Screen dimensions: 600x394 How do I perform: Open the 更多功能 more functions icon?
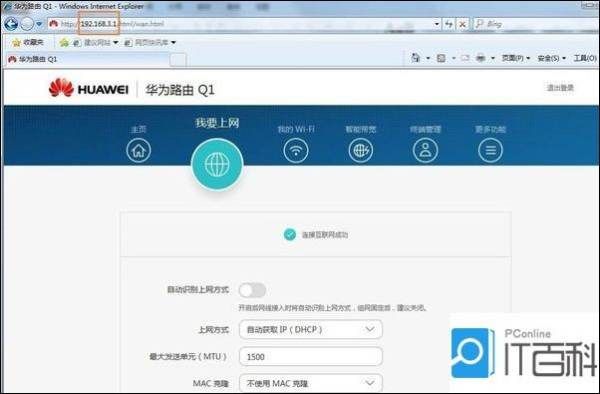tap(491, 150)
